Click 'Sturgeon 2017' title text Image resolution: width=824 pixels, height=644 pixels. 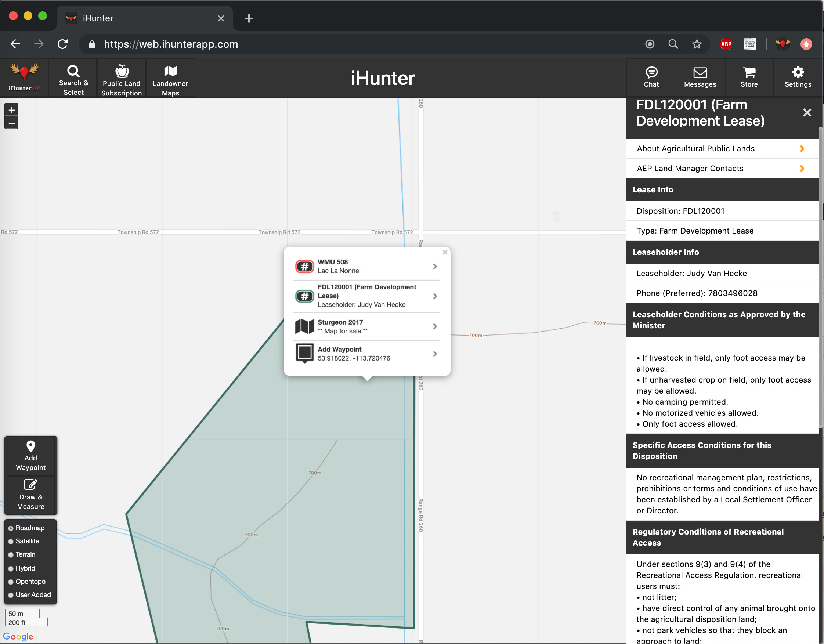coord(340,322)
